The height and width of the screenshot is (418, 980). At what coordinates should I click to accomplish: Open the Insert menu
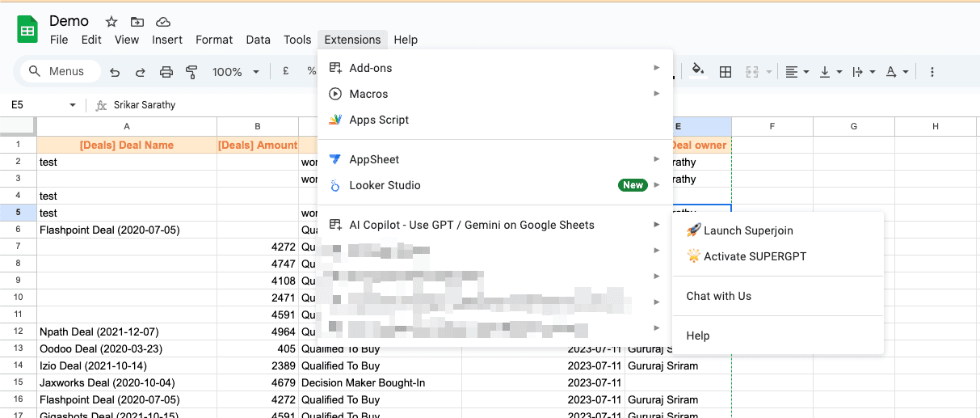pyautogui.click(x=167, y=40)
